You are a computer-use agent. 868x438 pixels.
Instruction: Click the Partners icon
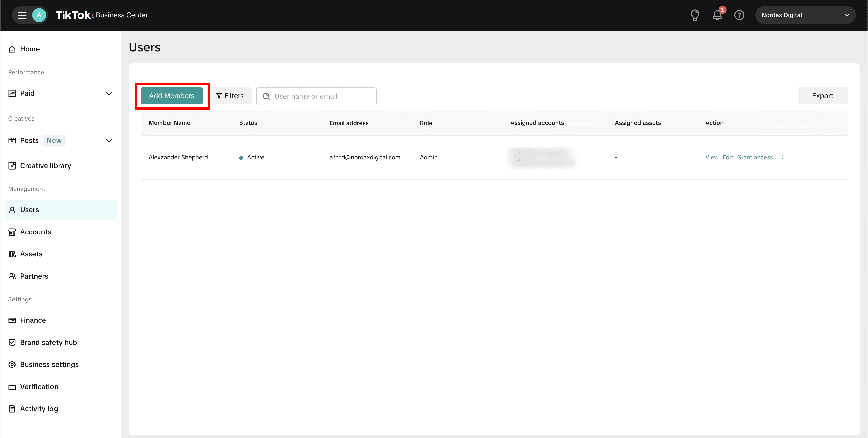12,276
